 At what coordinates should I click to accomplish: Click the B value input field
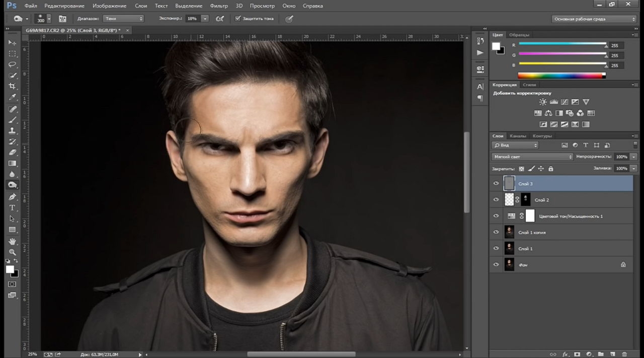point(616,65)
